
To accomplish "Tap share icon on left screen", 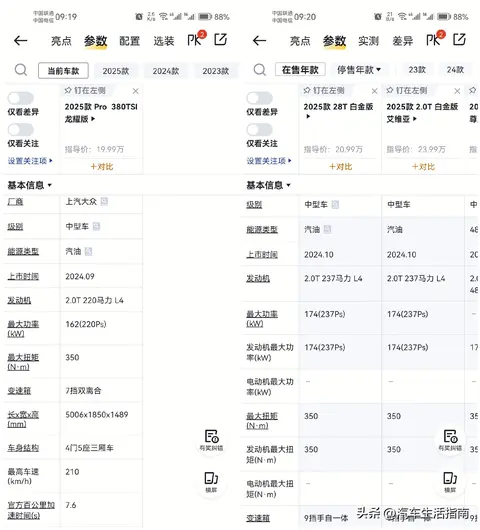I will (221, 40).
